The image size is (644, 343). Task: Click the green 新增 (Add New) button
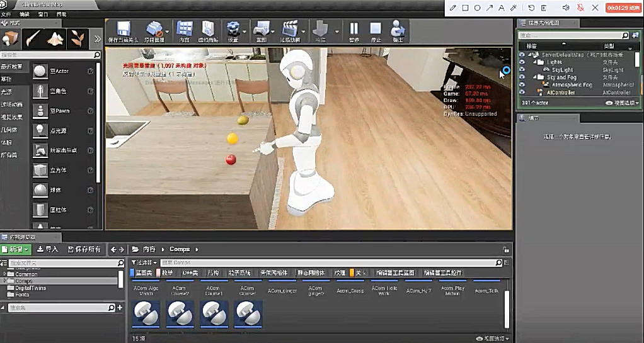coord(16,249)
